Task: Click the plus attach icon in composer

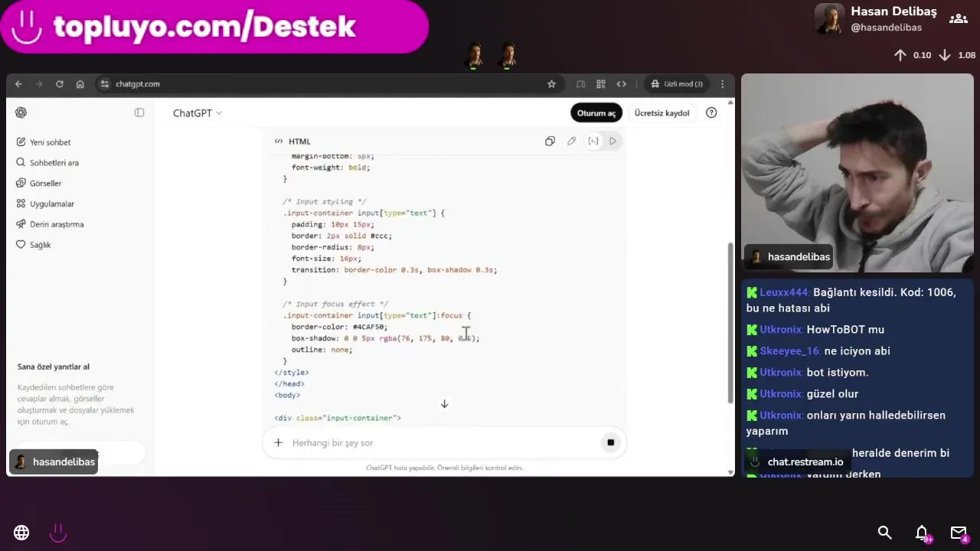Action: 278,442
